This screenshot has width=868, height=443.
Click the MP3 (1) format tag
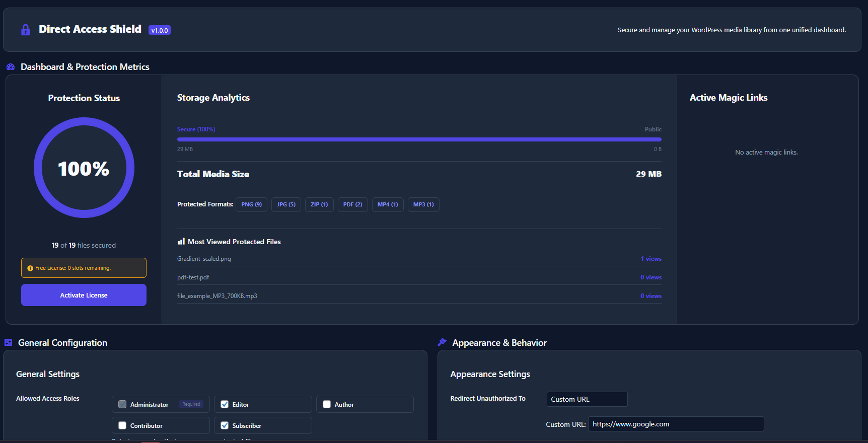tap(423, 204)
